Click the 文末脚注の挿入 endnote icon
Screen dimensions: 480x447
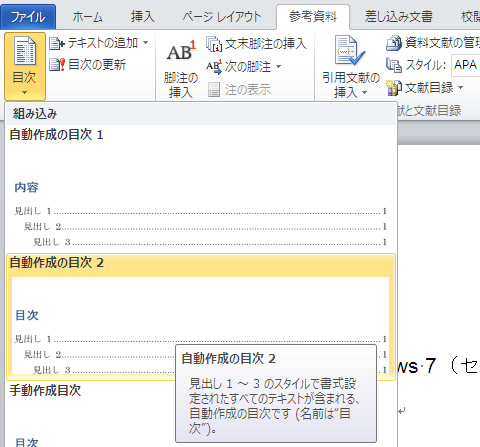[x=214, y=44]
